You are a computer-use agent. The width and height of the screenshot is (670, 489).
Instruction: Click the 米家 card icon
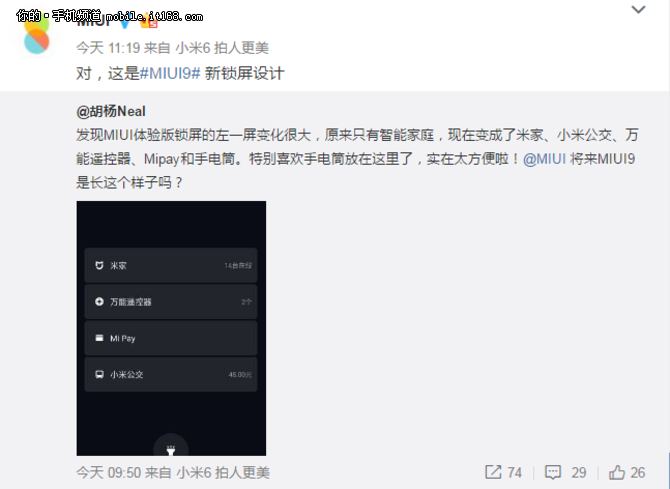click(99, 265)
